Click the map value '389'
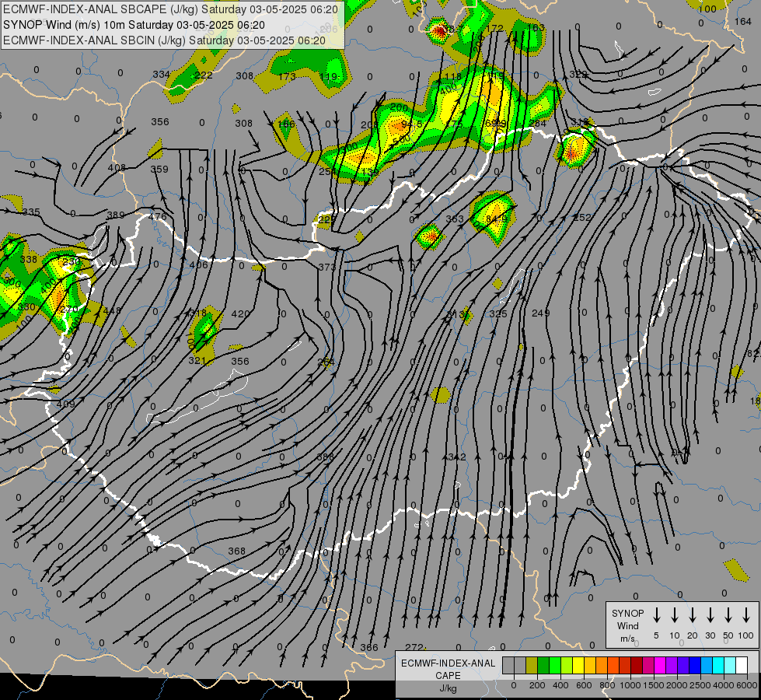Image resolution: width=761 pixels, height=700 pixels. tap(116, 215)
